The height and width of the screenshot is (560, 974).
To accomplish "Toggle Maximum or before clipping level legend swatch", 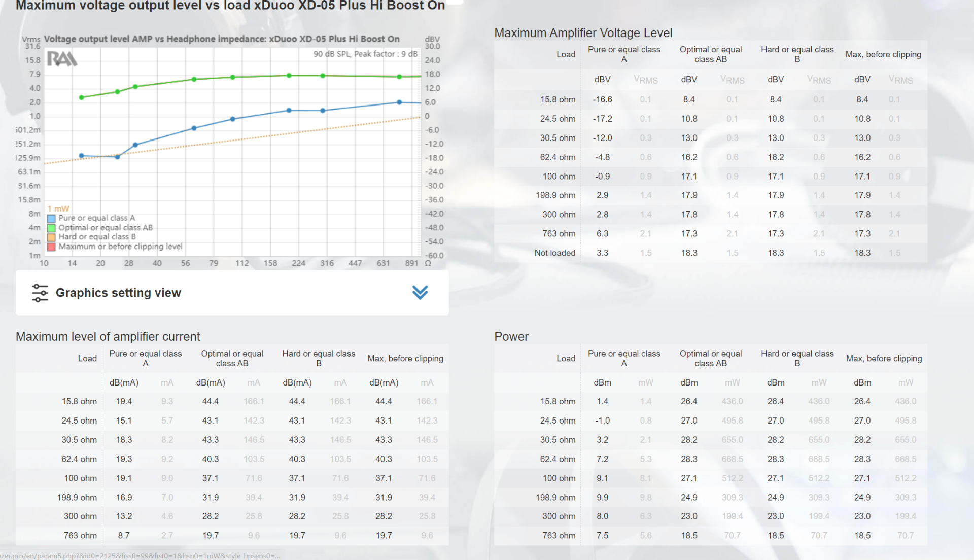I will click(51, 247).
